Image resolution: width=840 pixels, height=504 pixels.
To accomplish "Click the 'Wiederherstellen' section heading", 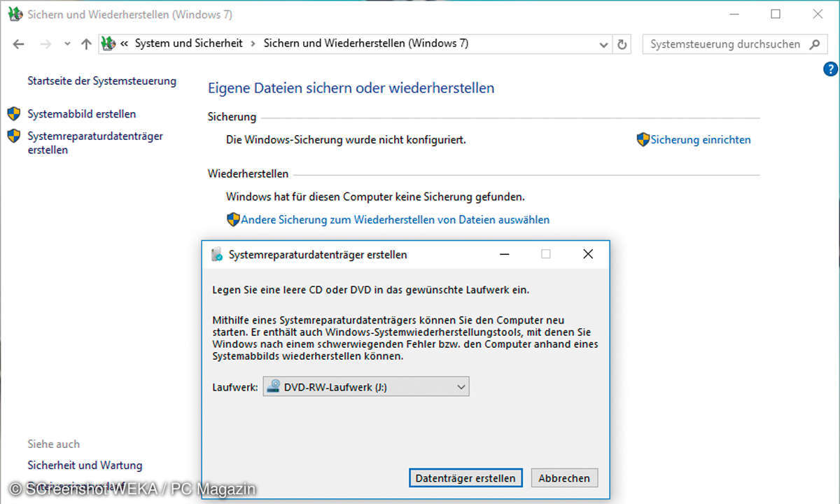I will (248, 174).
